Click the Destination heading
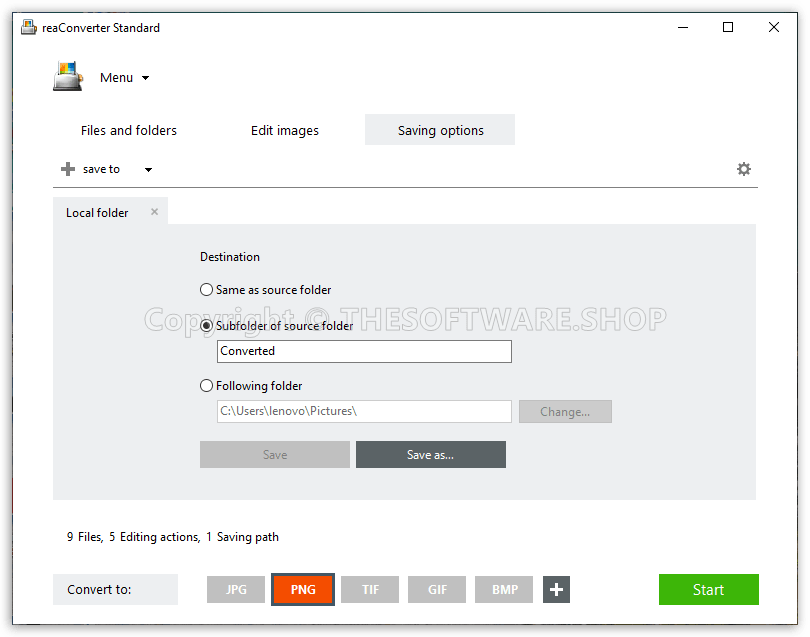810x637 pixels. click(230, 257)
